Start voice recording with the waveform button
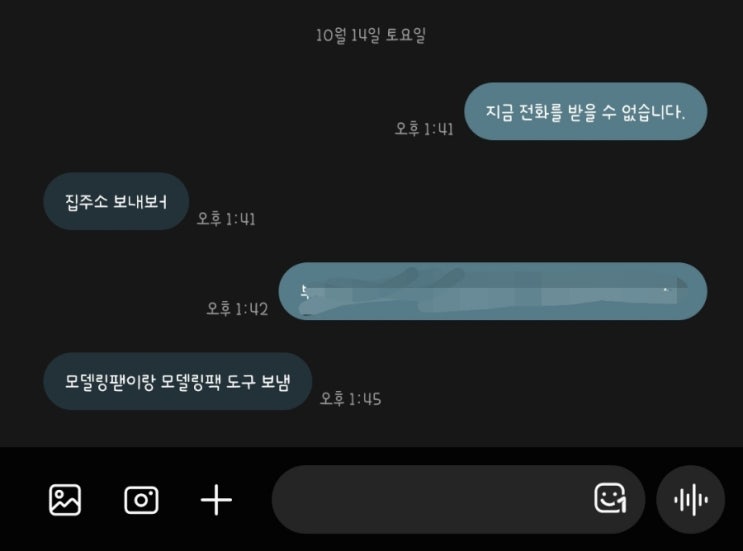The image size is (743, 551). [x=691, y=499]
